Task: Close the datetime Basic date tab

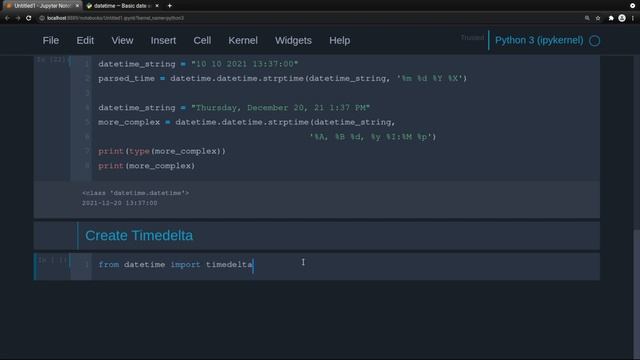Action: coord(157,6)
